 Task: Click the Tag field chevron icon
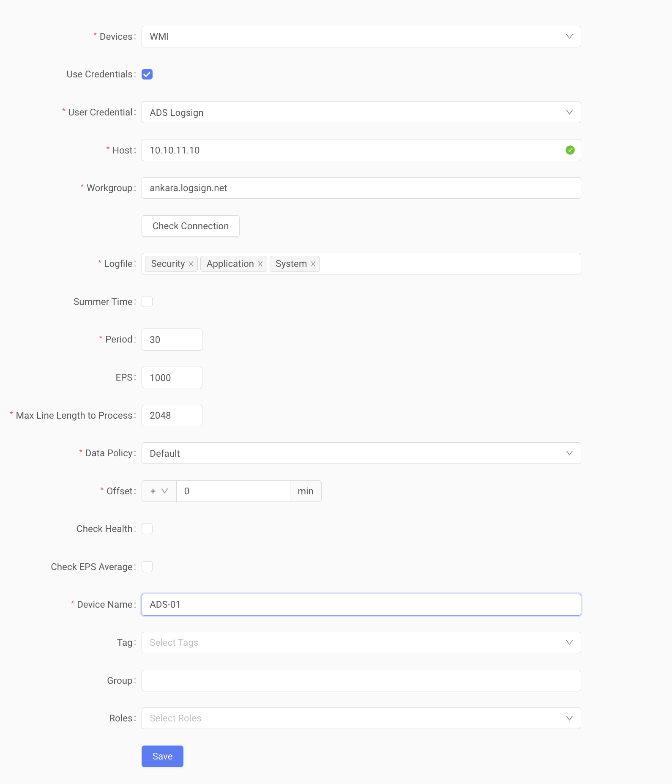coord(569,643)
